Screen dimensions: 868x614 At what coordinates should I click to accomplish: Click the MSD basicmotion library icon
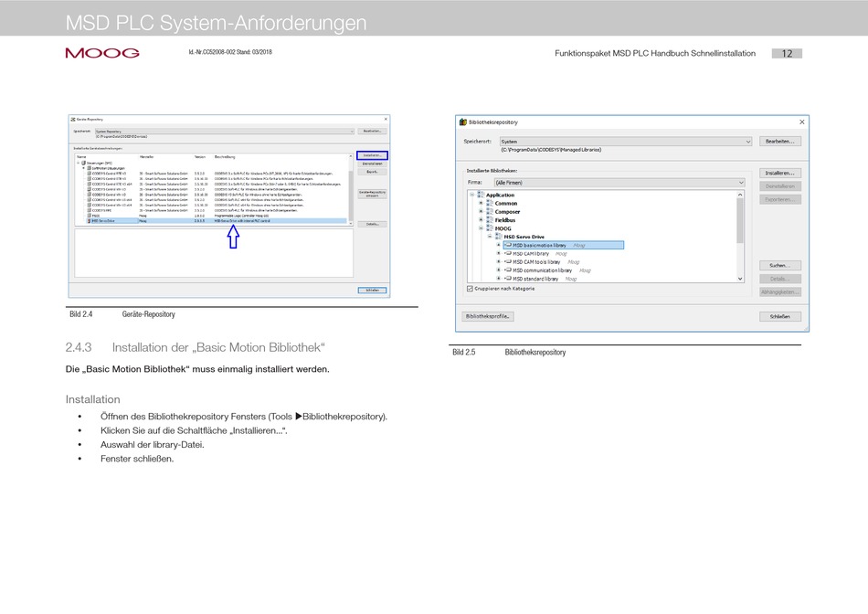point(508,245)
